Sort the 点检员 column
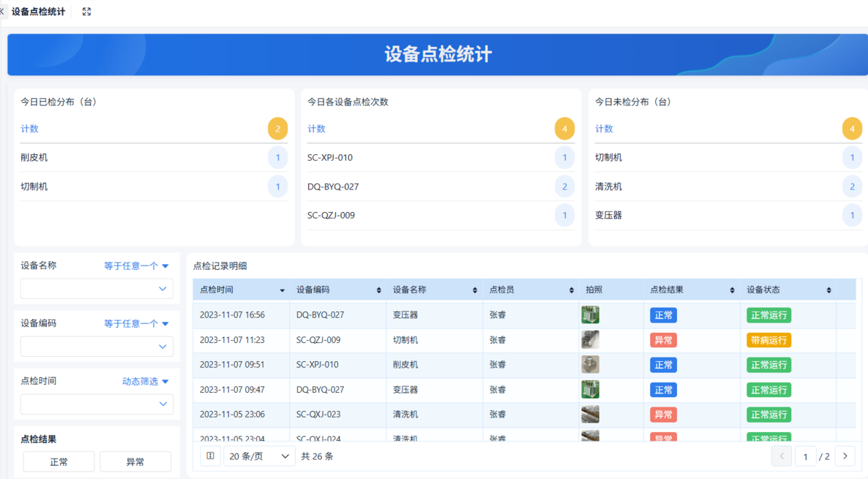 click(572, 290)
